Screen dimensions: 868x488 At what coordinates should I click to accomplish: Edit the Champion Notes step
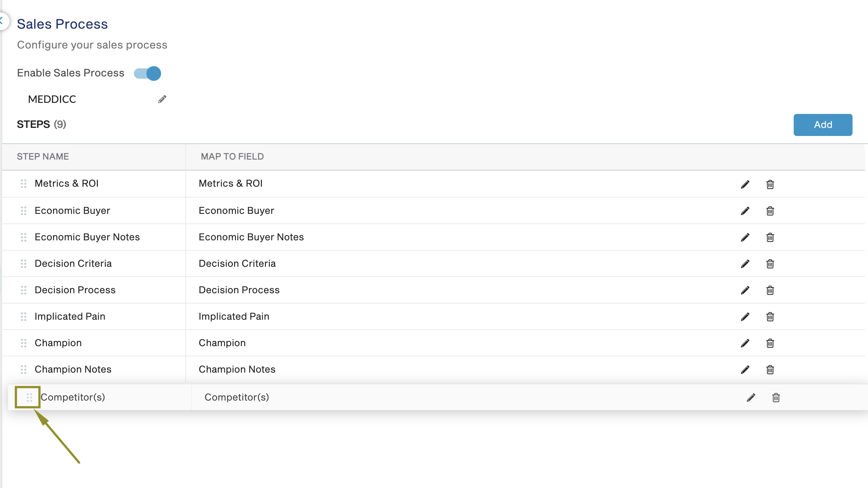[x=745, y=369]
